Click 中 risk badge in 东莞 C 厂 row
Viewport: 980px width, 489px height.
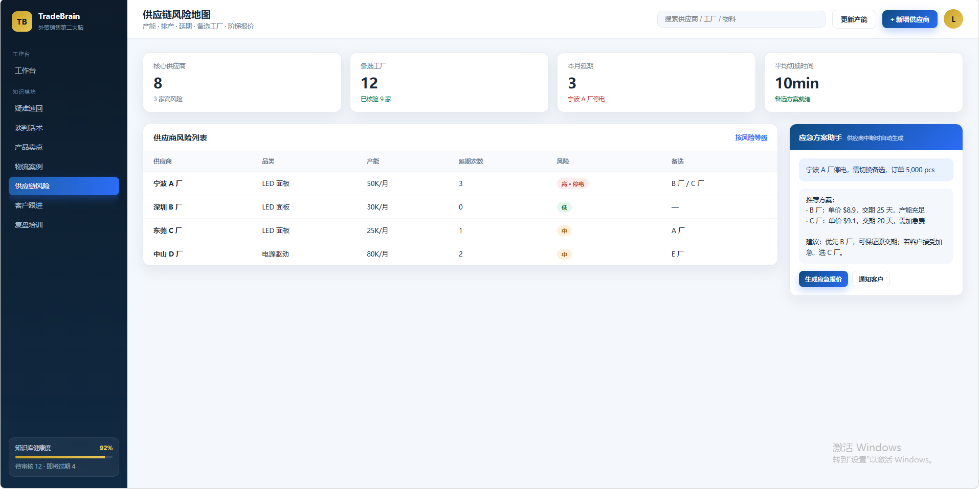coord(564,231)
